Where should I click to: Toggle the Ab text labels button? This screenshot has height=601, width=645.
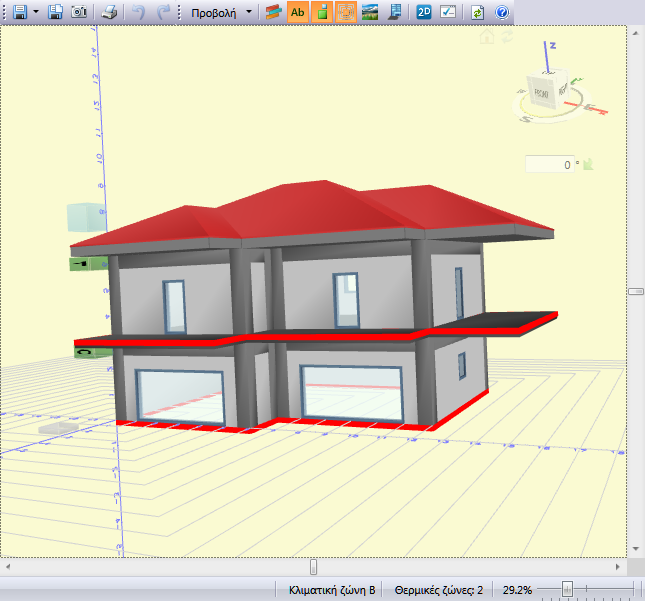click(297, 12)
